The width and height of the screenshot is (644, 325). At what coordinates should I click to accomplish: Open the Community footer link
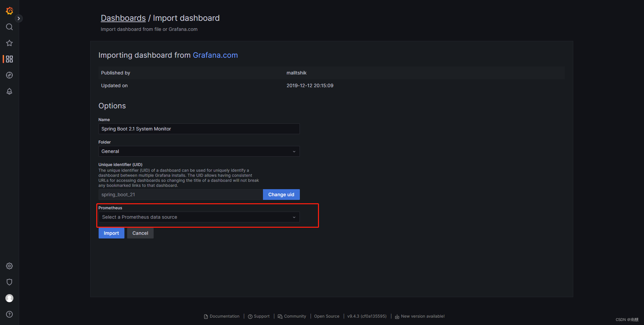coord(292,316)
